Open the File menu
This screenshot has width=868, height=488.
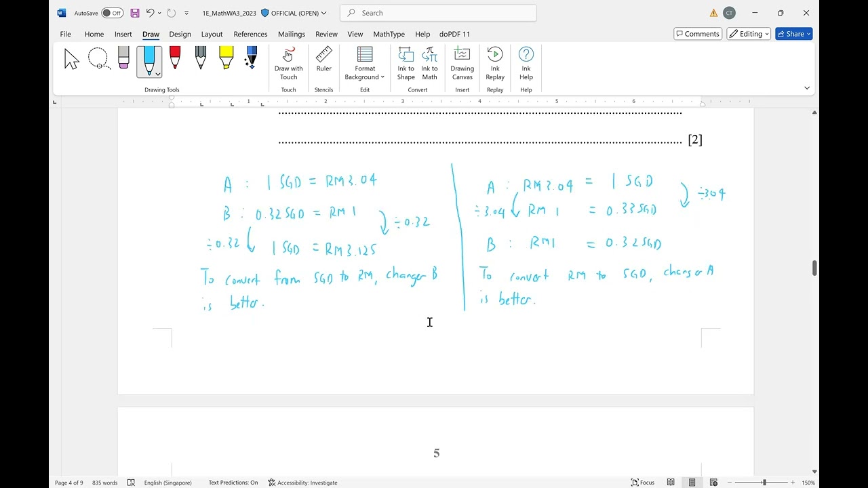(66, 34)
